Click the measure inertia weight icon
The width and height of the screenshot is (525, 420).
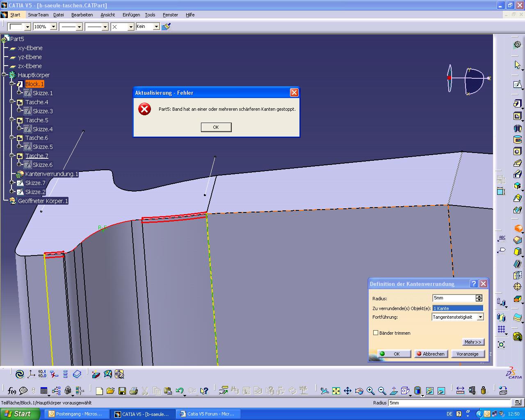click(483, 390)
